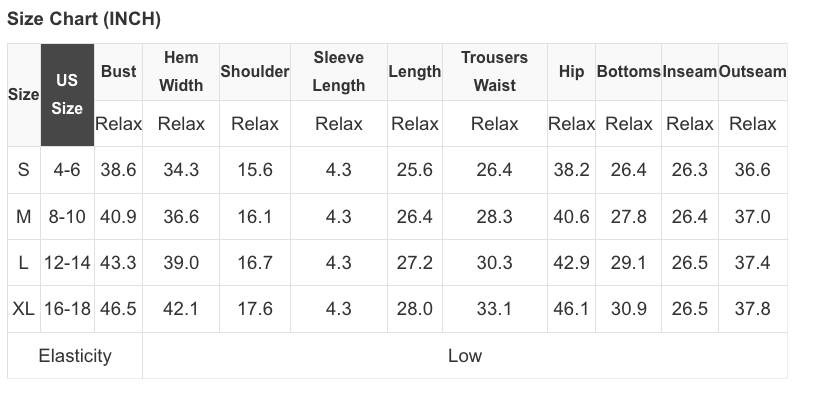Select the "Bust" column header
This screenshot has height=400, width=814.
[x=119, y=72]
